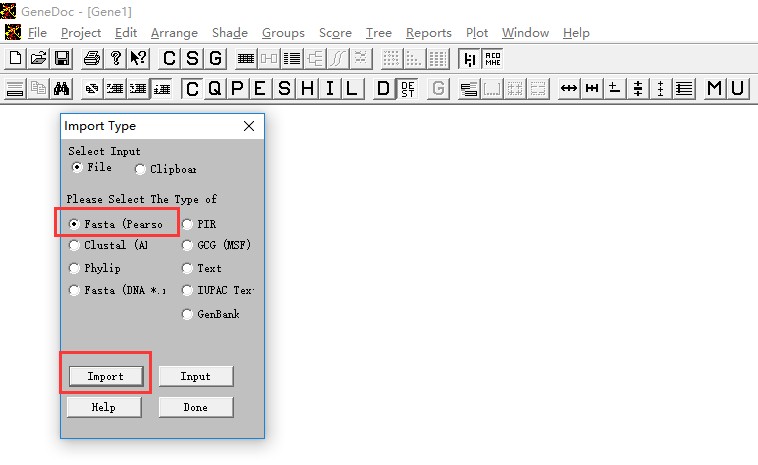758x465 pixels.
Task: Open the Tree menu
Action: (x=379, y=33)
